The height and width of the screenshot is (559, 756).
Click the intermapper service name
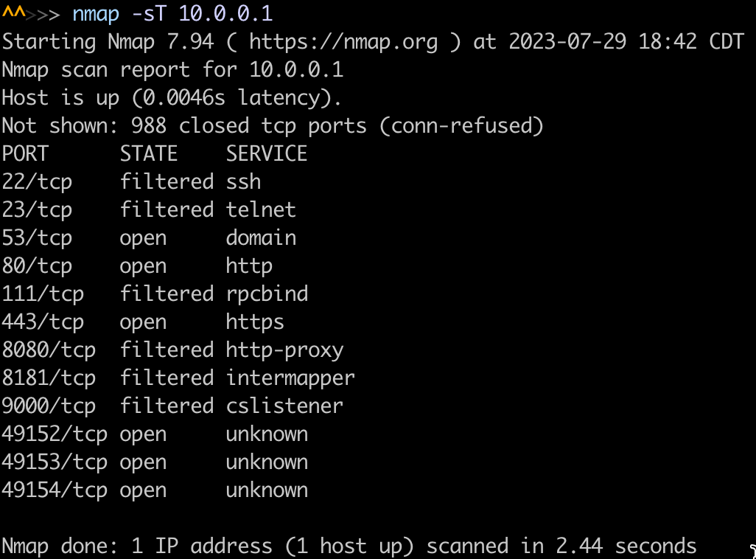coord(290,378)
